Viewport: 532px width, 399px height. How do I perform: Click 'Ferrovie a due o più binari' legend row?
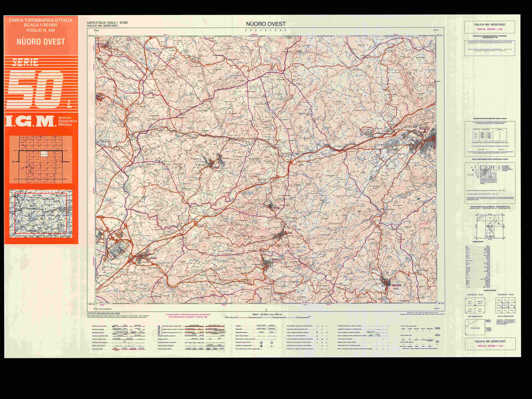[119, 326]
